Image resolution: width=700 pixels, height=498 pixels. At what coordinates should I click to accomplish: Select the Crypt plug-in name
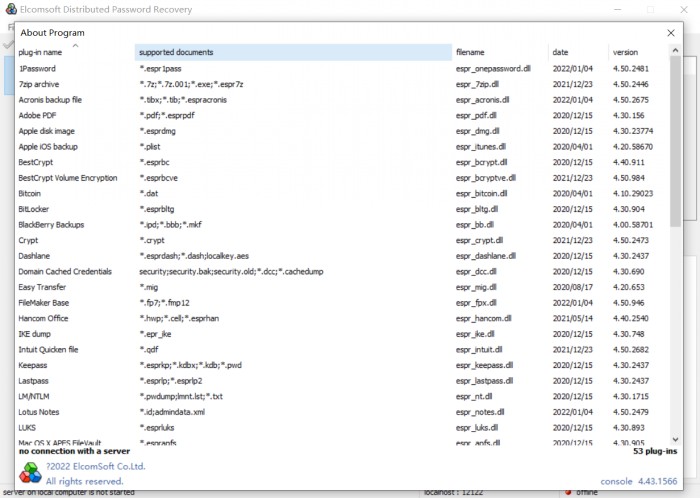28,241
